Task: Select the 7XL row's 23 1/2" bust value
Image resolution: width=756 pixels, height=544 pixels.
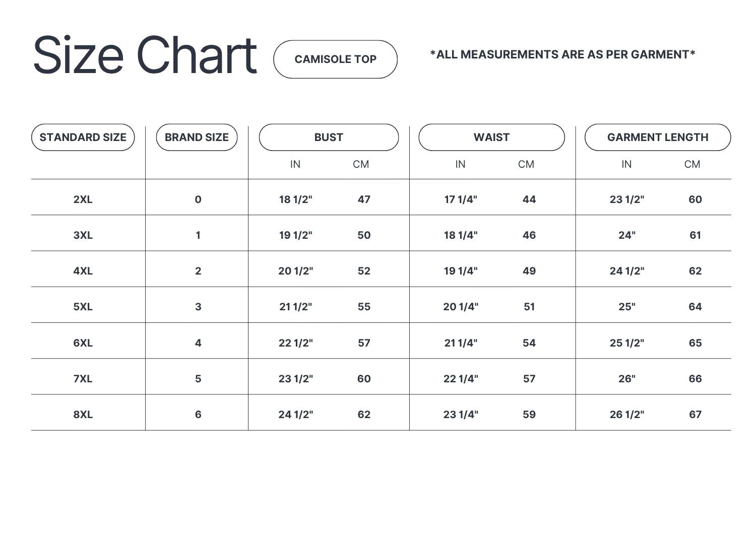Action: point(296,379)
